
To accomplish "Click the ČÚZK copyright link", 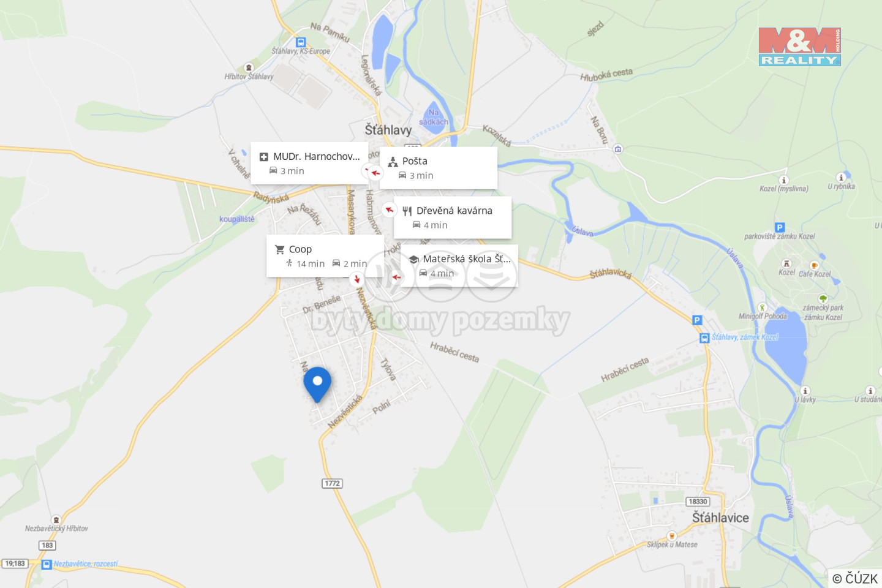I will [855, 578].
